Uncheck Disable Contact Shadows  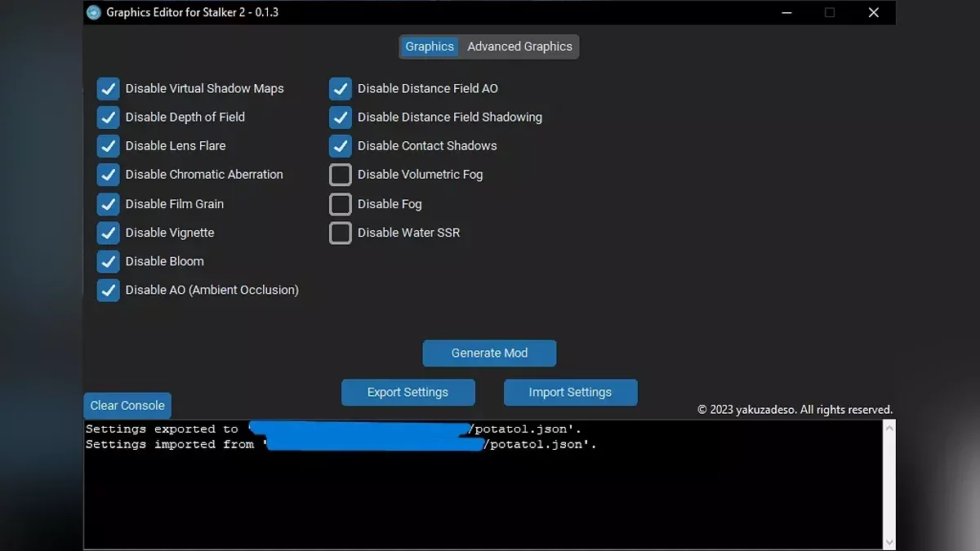pyautogui.click(x=341, y=145)
